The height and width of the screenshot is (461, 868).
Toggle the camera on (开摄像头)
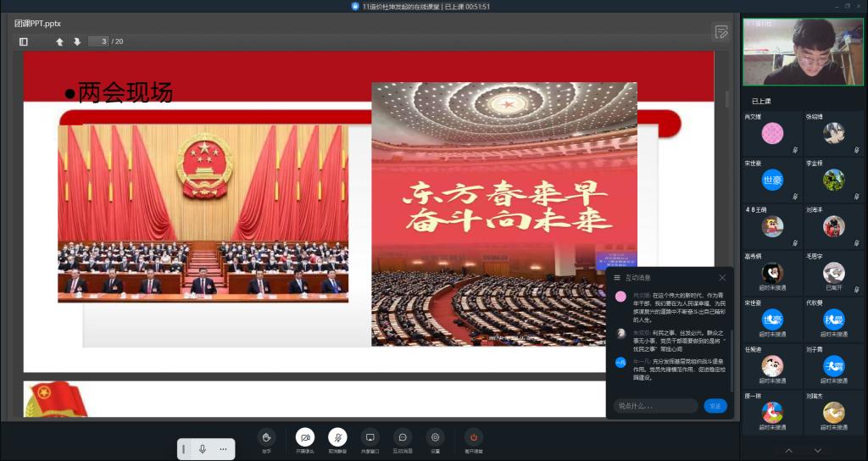click(x=305, y=437)
